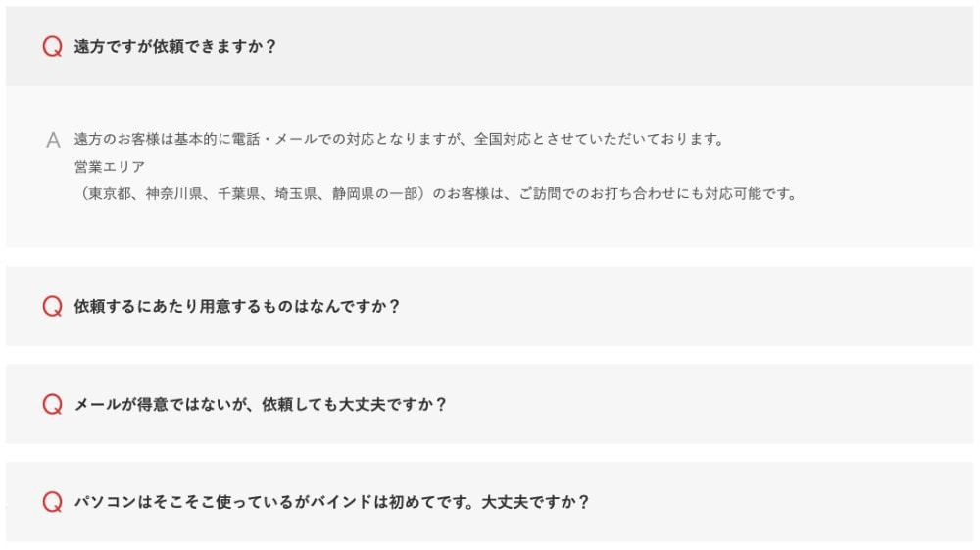The width and height of the screenshot is (980, 550).
Task: Click 神奈川県 in the service area list
Action: click(174, 194)
